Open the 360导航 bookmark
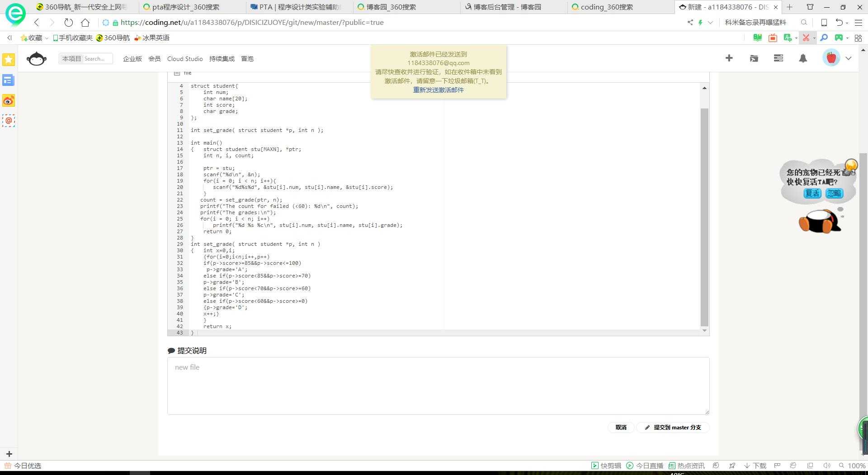 click(113, 38)
